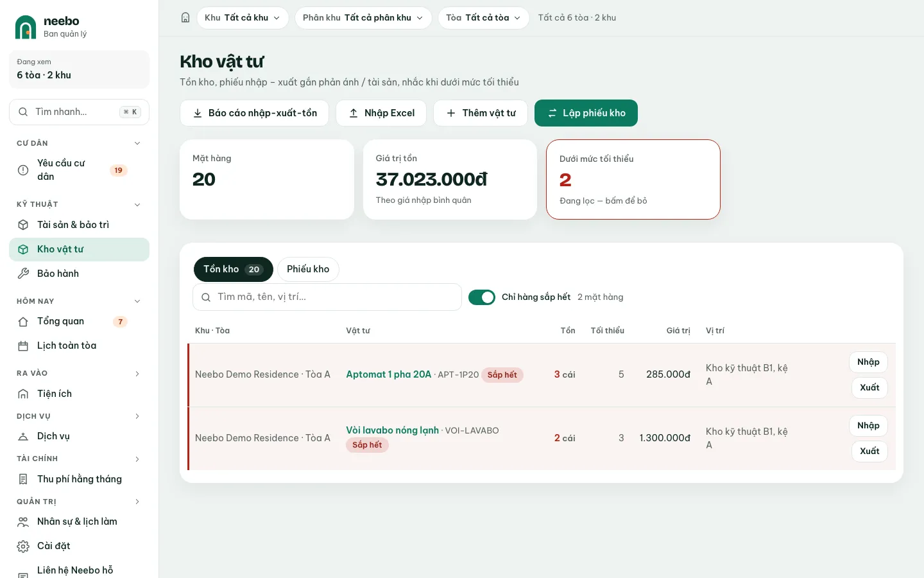The image size is (924, 578).
Task: Open Kho vật tư in sidebar
Action: click(80, 249)
